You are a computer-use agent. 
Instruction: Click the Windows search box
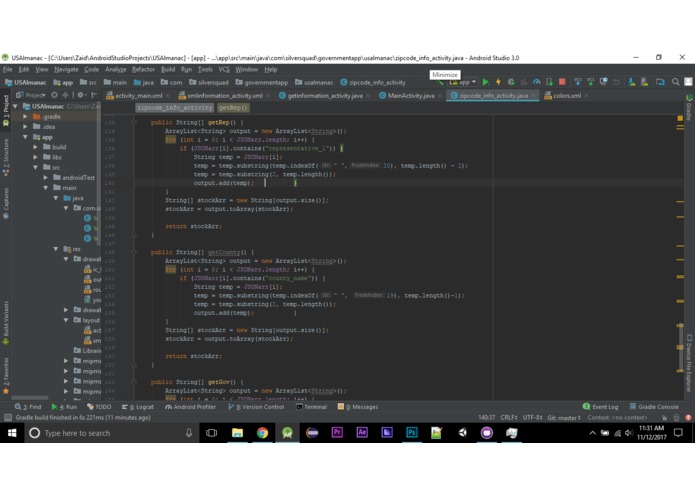pyautogui.click(x=111, y=433)
